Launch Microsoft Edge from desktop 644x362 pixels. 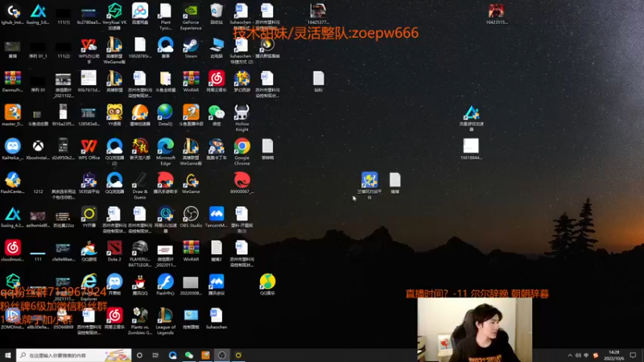click(166, 151)
